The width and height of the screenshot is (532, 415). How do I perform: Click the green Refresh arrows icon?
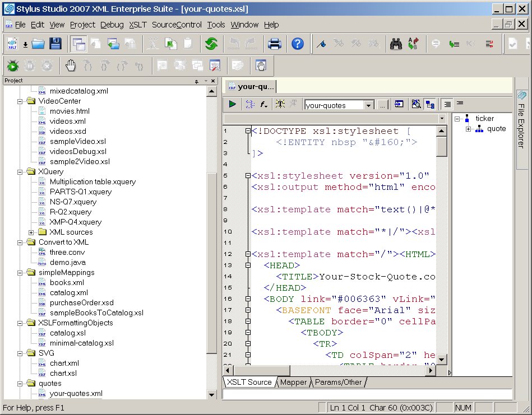[211, 44]
